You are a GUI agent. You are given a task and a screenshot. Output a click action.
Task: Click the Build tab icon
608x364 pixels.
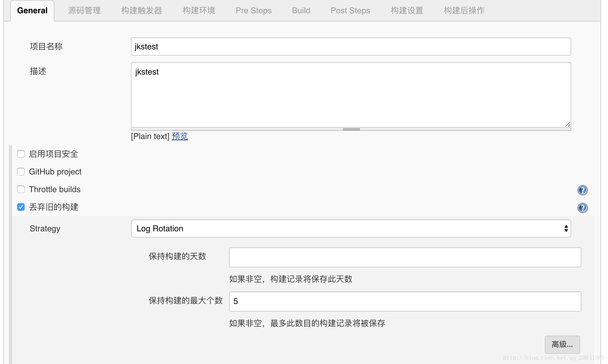(x=301, y=11)
